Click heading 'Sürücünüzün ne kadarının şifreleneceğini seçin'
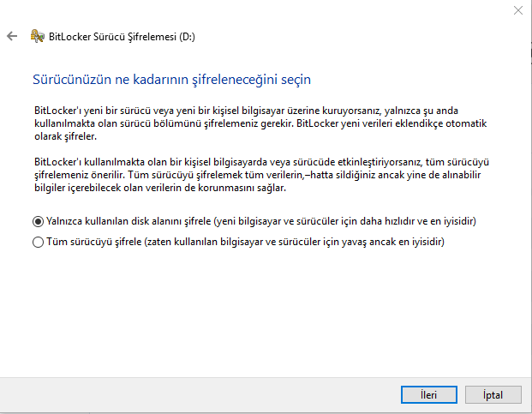This screenshot has height=414, width=532. tap(171, 80)
